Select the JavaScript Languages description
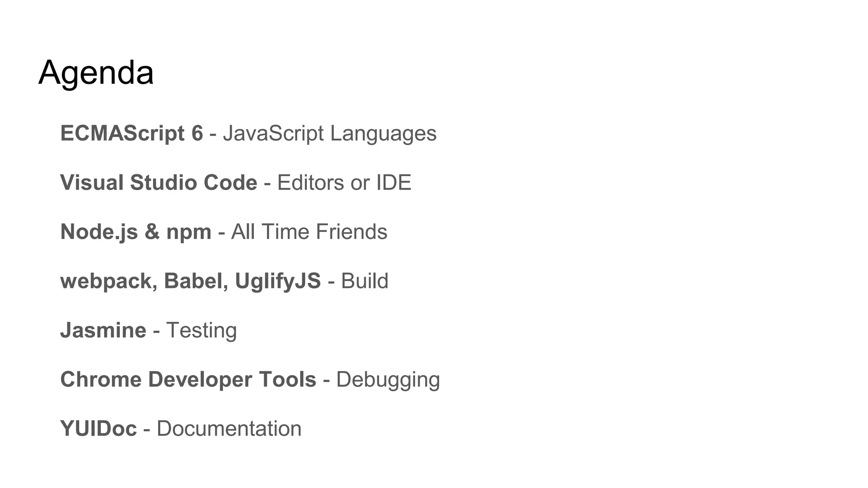The height and width of the screenshot is (488, 868). coord(329,133)
